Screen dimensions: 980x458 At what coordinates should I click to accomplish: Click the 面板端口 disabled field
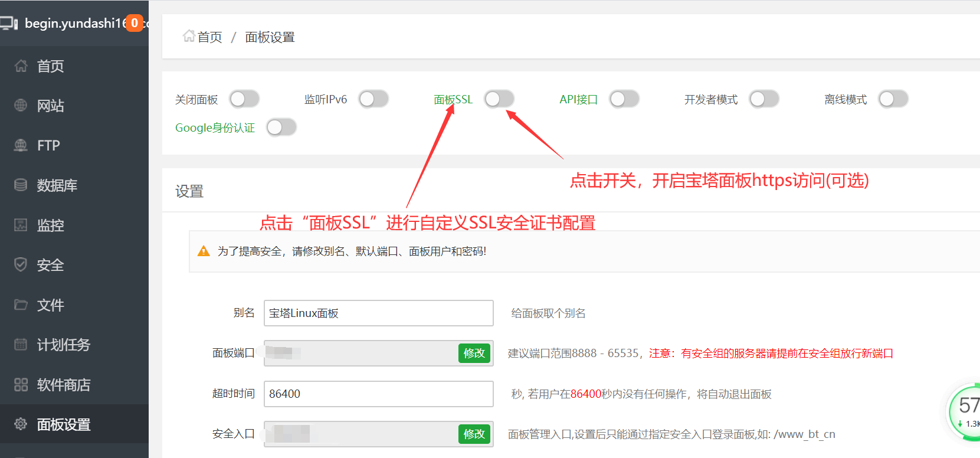coord(379,353)
